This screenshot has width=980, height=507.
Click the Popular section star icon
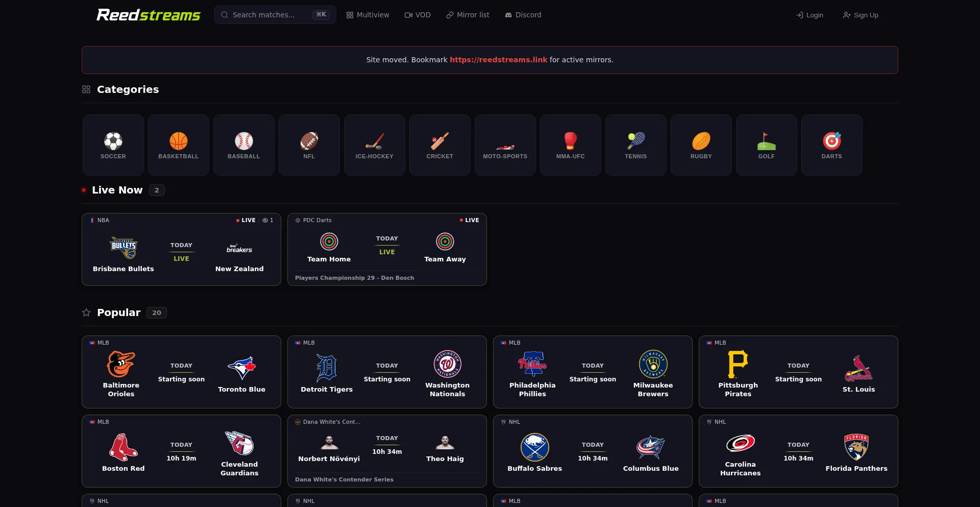coord(86,312)
